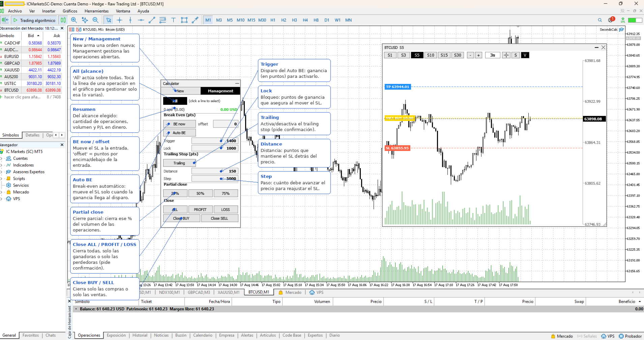644x340 pixels.
Task: Click the sparkle indicators icon in toolbar
Action: 85,20
